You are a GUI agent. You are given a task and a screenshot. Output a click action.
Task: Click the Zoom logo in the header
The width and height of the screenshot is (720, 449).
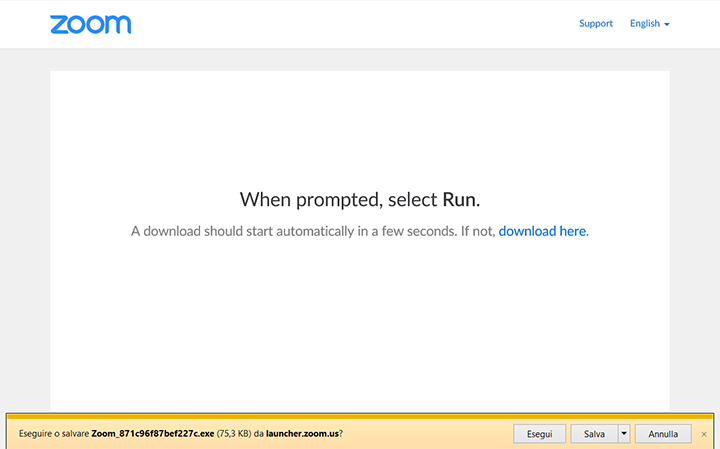90,24
